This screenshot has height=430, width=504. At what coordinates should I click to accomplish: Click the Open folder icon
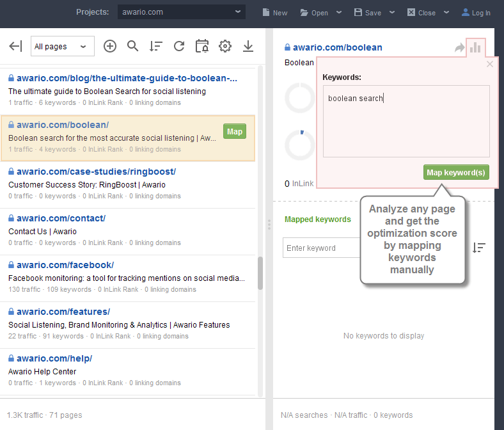(304, 13)
